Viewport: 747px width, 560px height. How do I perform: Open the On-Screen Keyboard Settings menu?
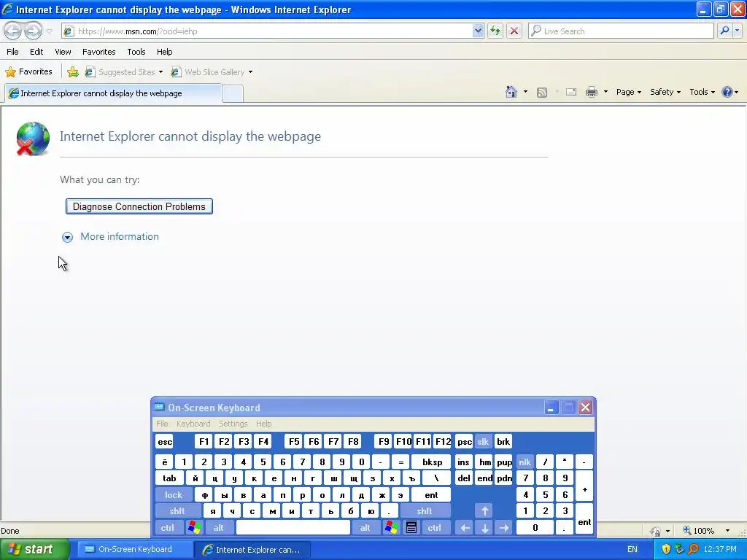coord(233,424)
